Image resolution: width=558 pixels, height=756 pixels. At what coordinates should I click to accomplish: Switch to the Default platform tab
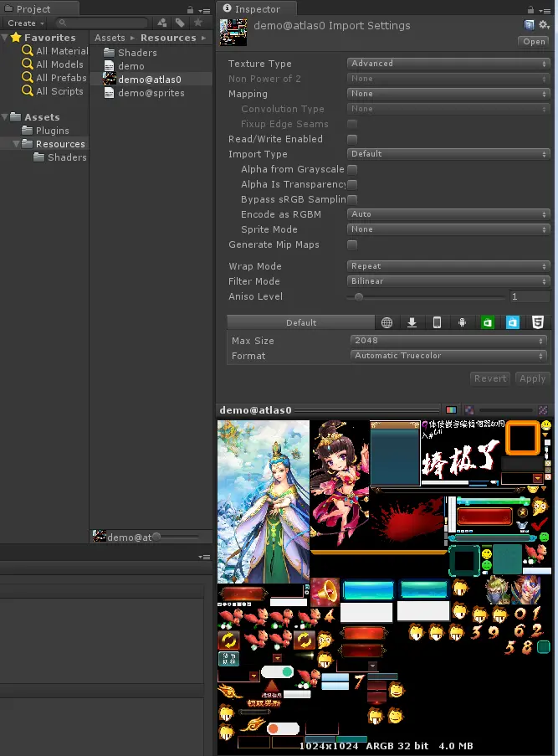[x=301, y=322]
